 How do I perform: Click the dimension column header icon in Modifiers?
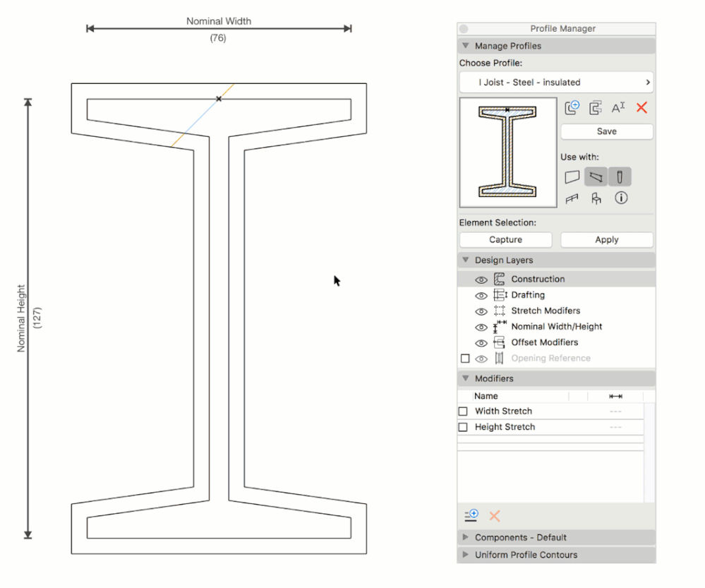click(x=615, y=396)
